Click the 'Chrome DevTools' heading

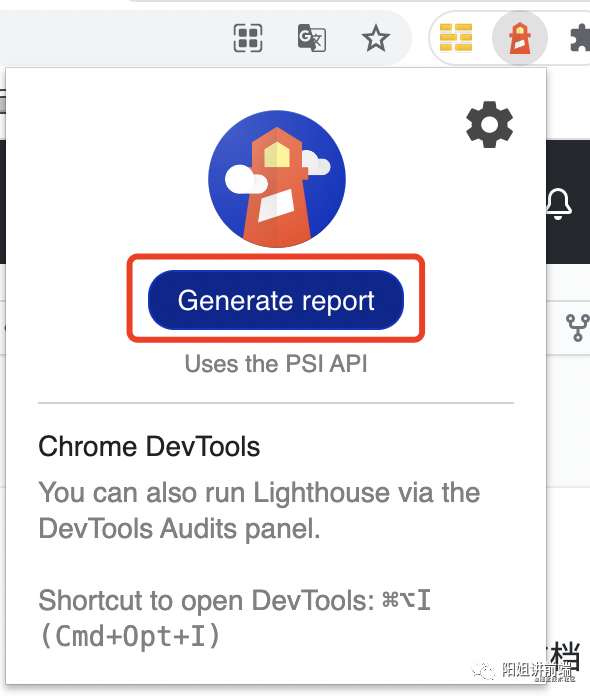pos(149,446)
